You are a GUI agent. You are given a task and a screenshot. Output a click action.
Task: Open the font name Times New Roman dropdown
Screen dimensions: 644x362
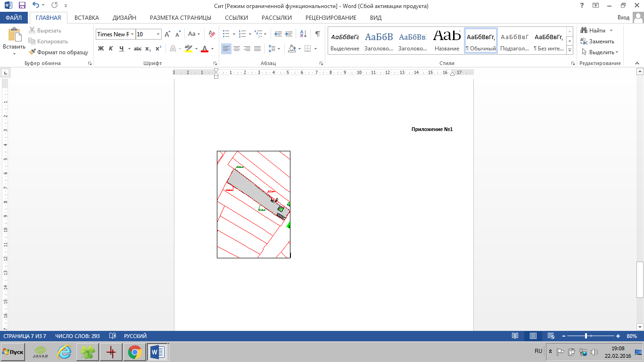point(132,34)
